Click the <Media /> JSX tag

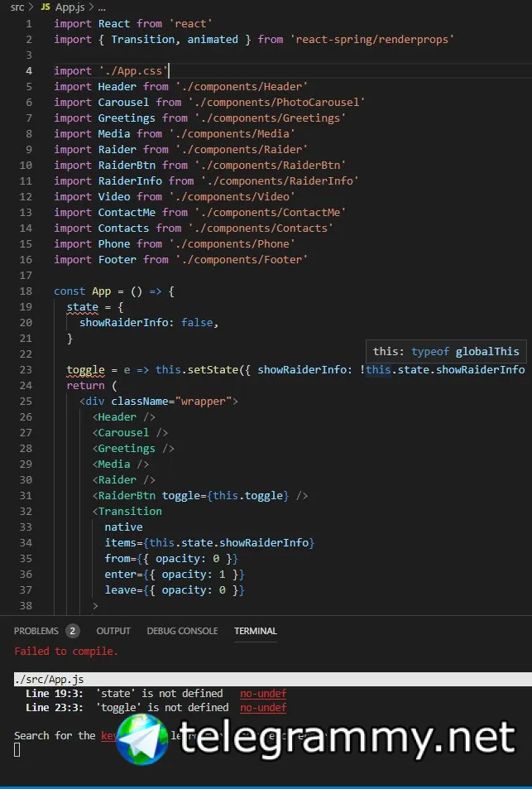(120, 464)
